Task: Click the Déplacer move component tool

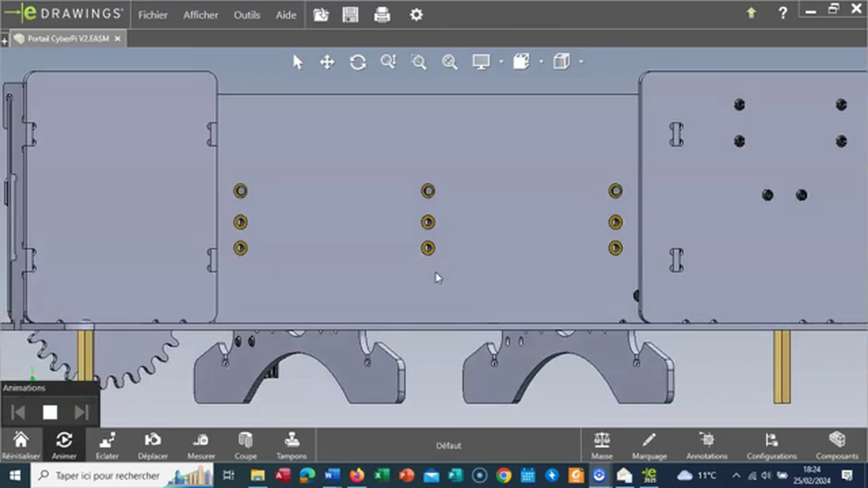Action: coord(153,445)
